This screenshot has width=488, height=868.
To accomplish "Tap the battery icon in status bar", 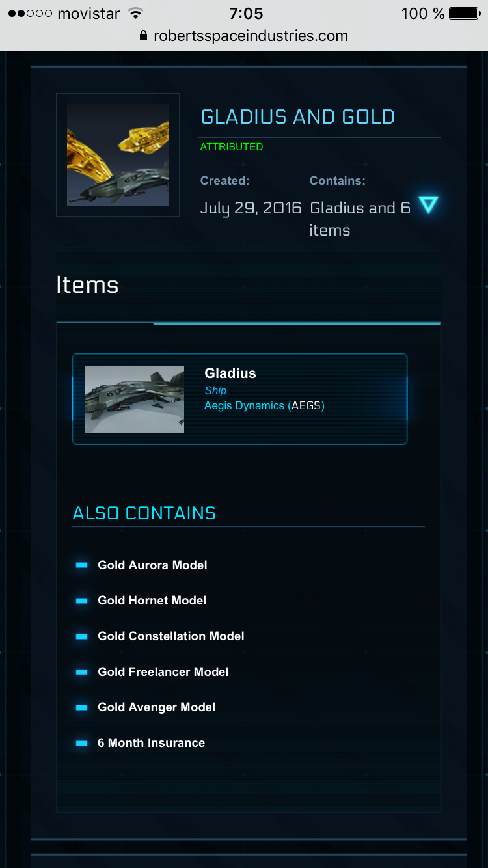I will [465, 14].
